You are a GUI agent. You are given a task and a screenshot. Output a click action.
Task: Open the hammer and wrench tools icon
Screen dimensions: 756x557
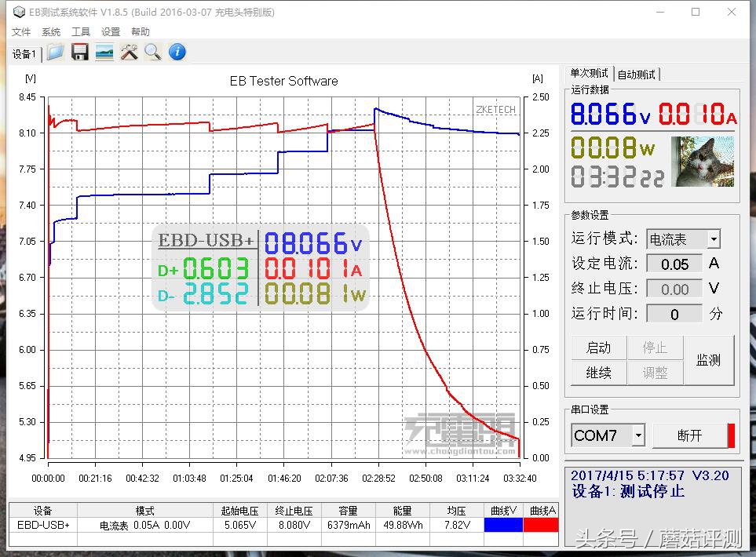tap(129, 53)
